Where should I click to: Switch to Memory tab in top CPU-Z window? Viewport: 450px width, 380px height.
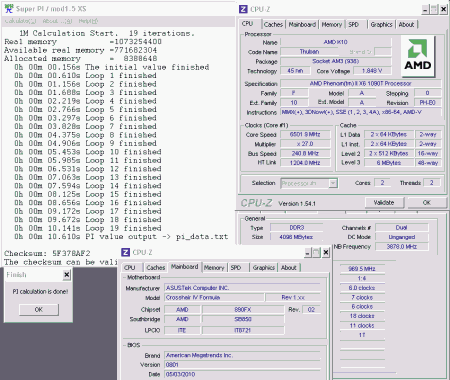(x=332, y=24)
